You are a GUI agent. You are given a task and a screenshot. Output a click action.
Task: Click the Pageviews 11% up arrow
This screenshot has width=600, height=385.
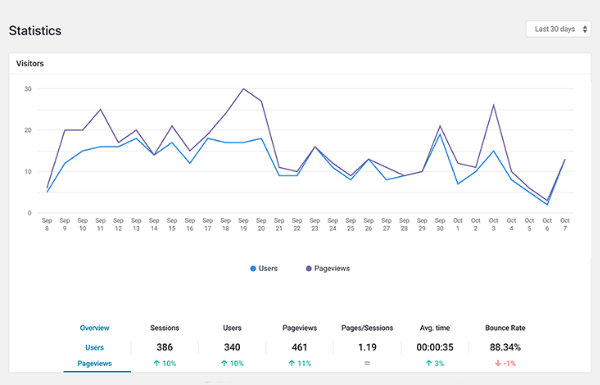pyautogui.click(x=292, y=363)
